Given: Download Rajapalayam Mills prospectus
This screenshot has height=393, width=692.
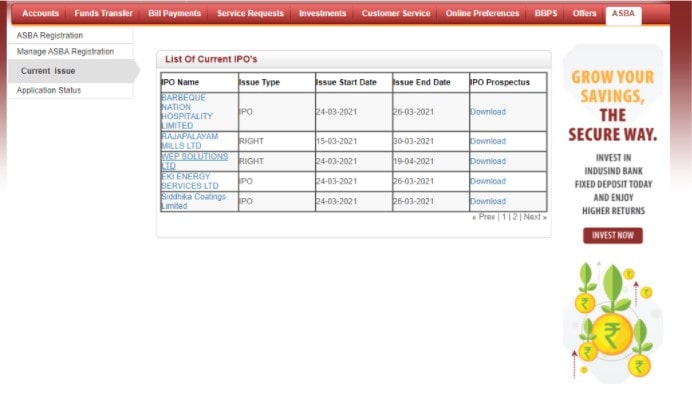Looking at the screenshot, I should point(488,141).
